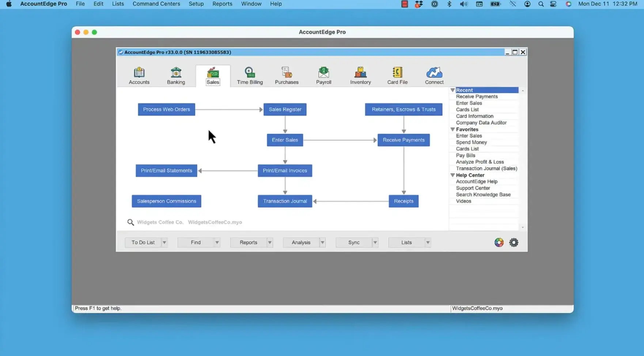
Task: Open the Purchases command center icon
Action: click(x=287, y=72)
